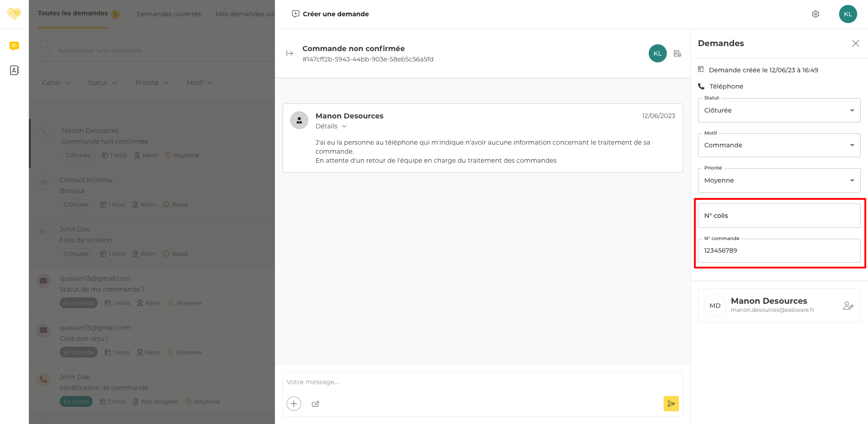Open the settings gear icon

click(x=816, y=14)
